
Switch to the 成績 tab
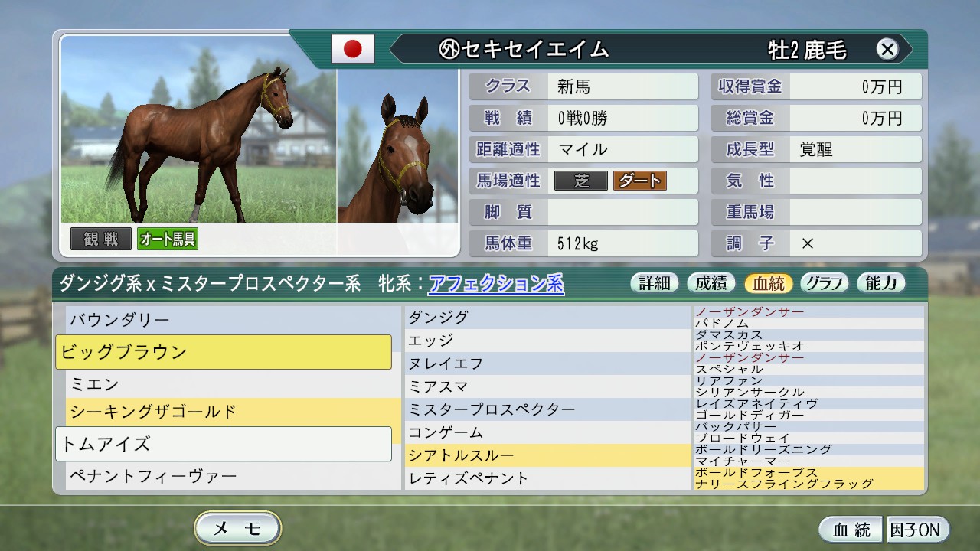(711, 283)
